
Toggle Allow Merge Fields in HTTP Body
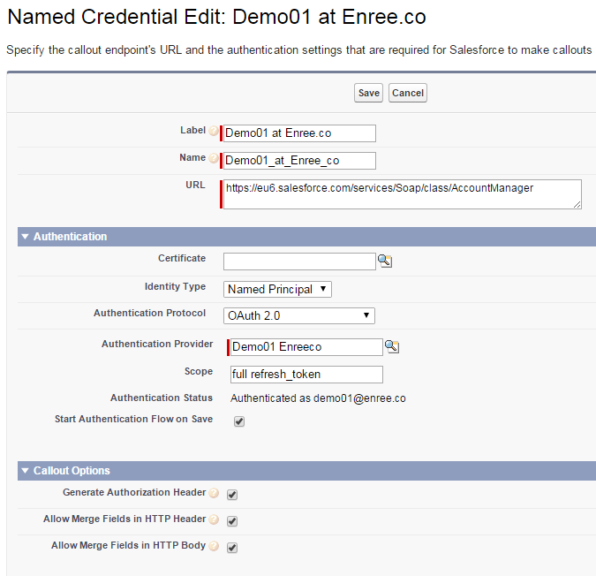click(x=232, y=547)
